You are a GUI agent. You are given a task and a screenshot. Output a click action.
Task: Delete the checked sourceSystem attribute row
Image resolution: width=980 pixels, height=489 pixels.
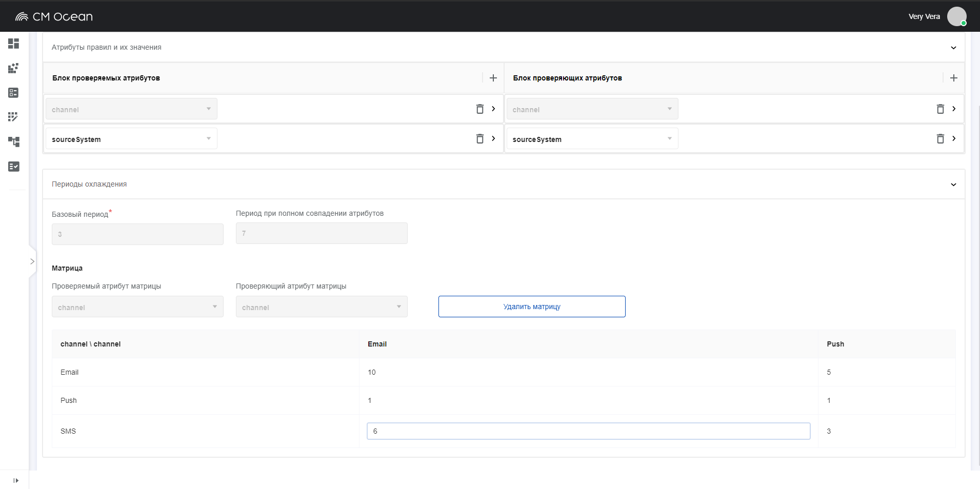(479, 138)
